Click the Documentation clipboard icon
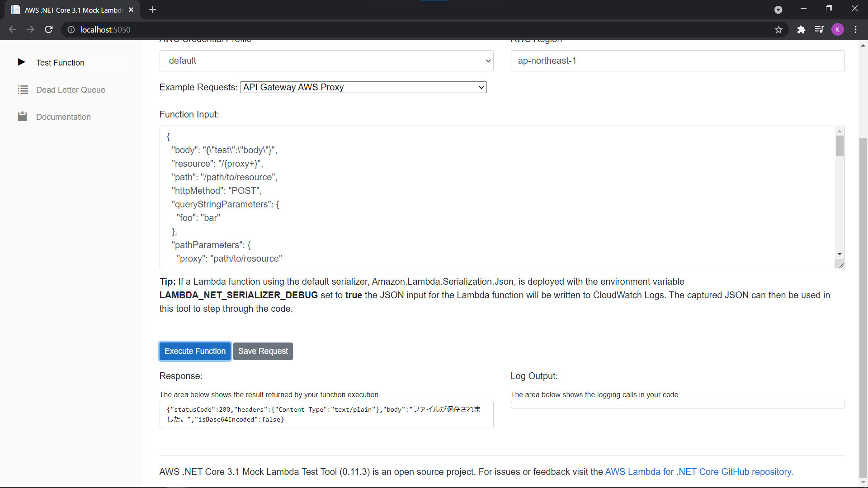Screen dimensions: 868x488 23,117
